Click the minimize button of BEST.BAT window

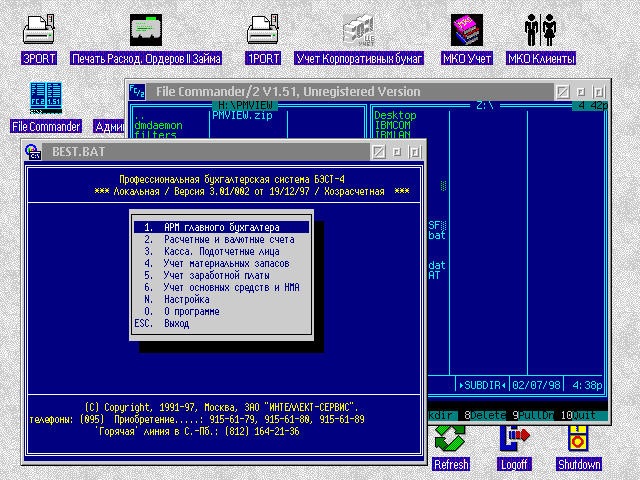[x=397, y=152]
